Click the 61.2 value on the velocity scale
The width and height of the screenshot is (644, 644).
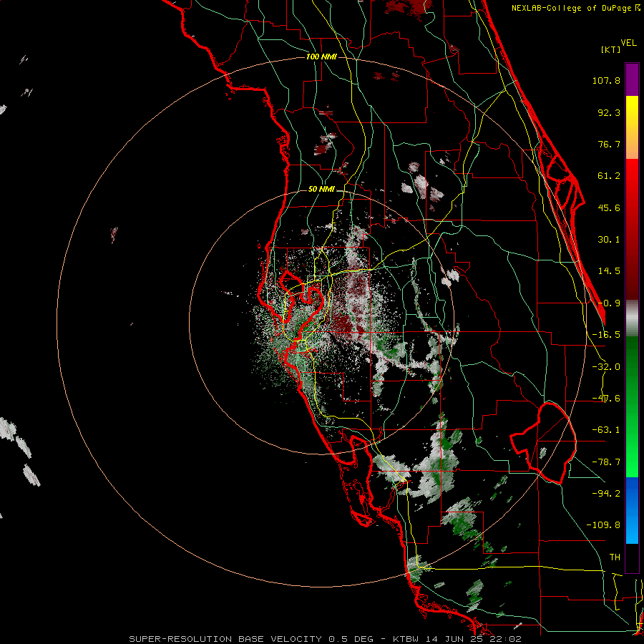coord(609,176)
